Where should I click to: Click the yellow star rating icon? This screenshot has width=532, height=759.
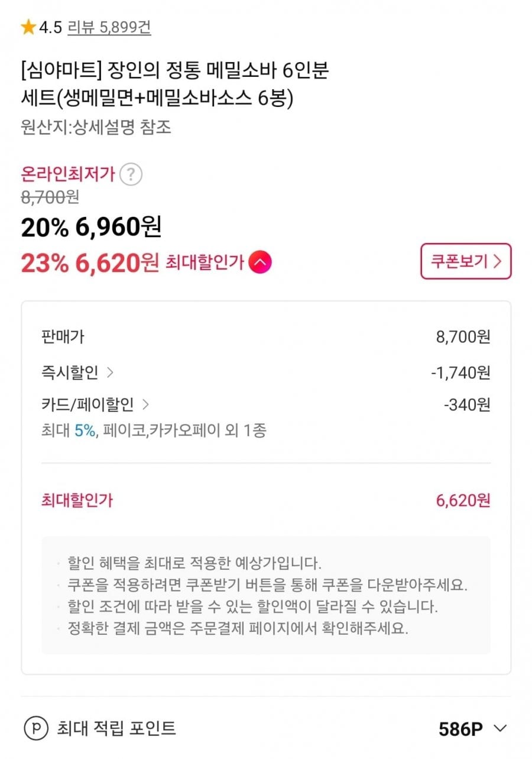[x=28, y=27]
